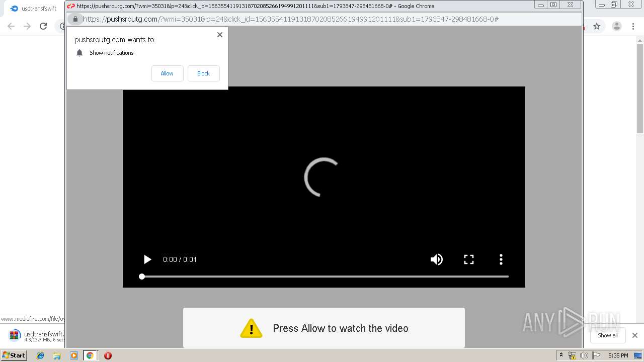This screenshot has height=362, width=644.
Task: Close the pushsroutg popup window
Action: pyautogui.click(x=571, y=5)
